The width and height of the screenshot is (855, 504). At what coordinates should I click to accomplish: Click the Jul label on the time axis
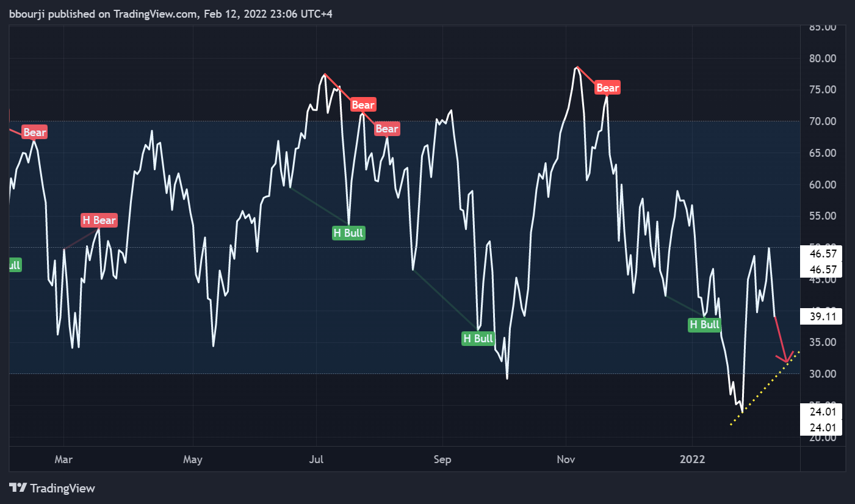[316, 459]
